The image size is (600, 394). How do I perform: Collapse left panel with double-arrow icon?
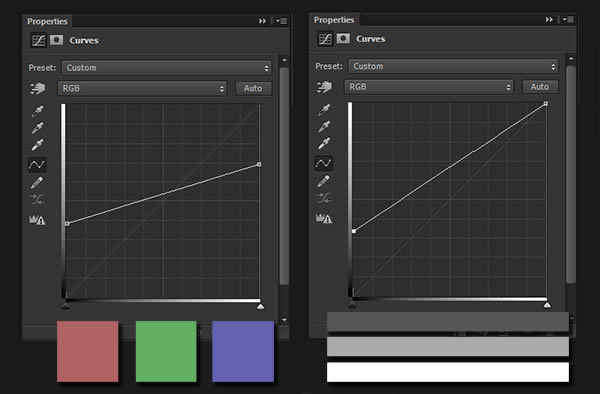(x=262, y=21)
